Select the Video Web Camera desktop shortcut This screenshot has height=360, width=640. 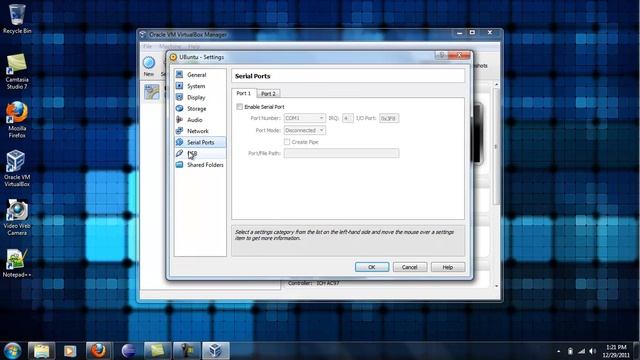pos(17,217)
